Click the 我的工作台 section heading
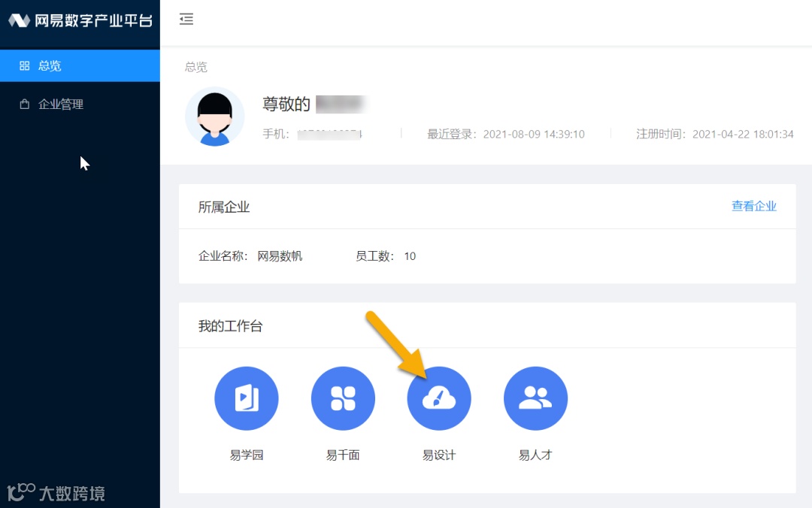 tap(231, 326)
